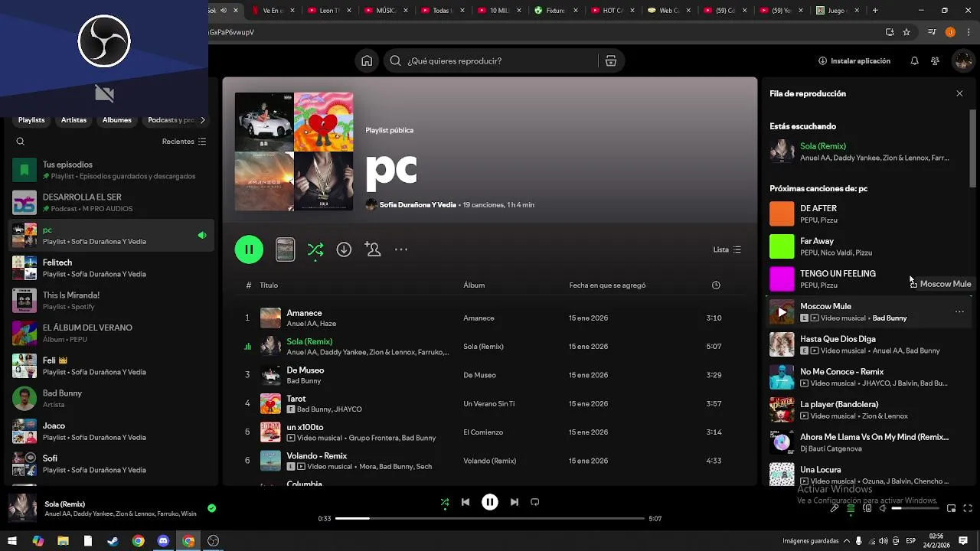Search in Your Library magnifier icon
This screenshot has height=551, width=980.
21,142
